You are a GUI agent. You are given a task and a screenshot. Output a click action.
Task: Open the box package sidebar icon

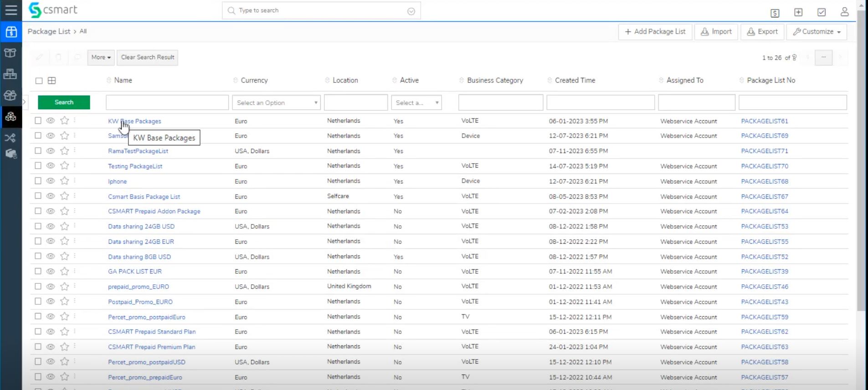(10, 53)
